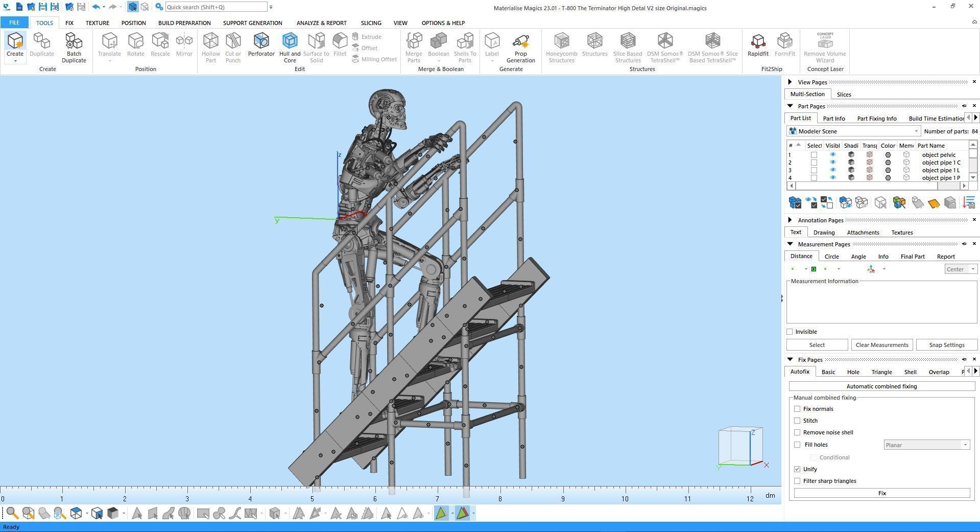Open the Prop Generation tool

520,48
